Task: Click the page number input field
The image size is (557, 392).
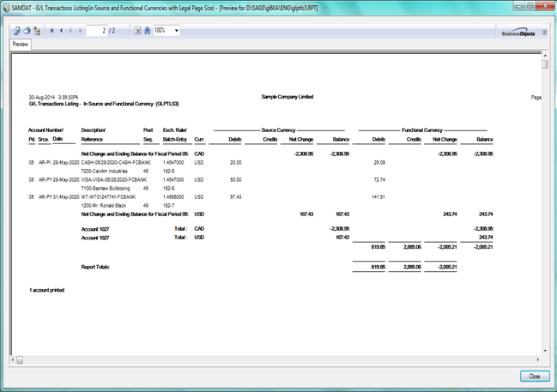Action: tap(97, 31)
